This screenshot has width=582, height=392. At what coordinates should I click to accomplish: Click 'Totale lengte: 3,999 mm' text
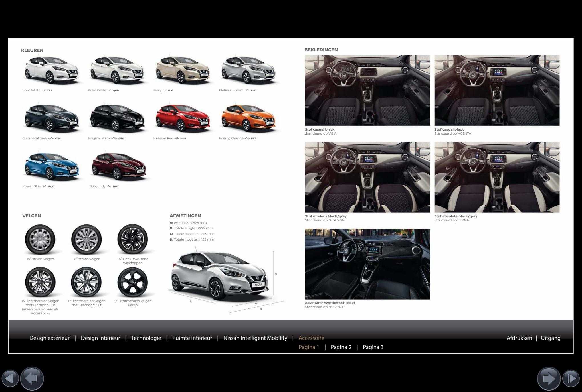coord(193,228)
